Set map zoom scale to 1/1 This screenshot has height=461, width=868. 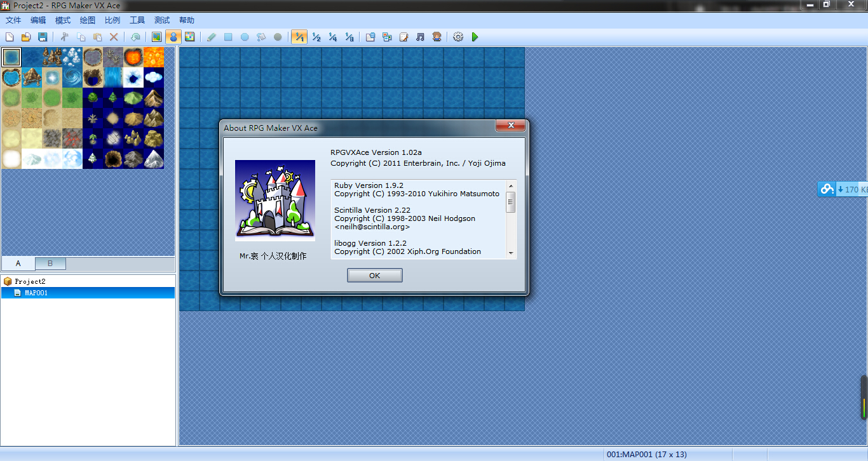(299, 37)
